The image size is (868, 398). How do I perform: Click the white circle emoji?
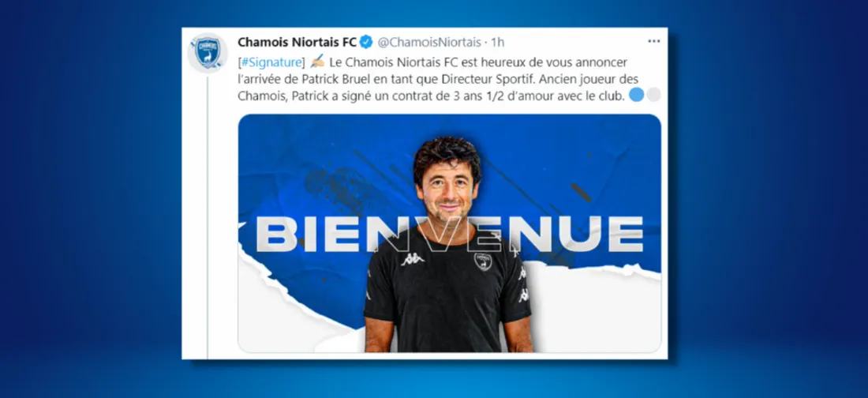[x=654, y=95]
